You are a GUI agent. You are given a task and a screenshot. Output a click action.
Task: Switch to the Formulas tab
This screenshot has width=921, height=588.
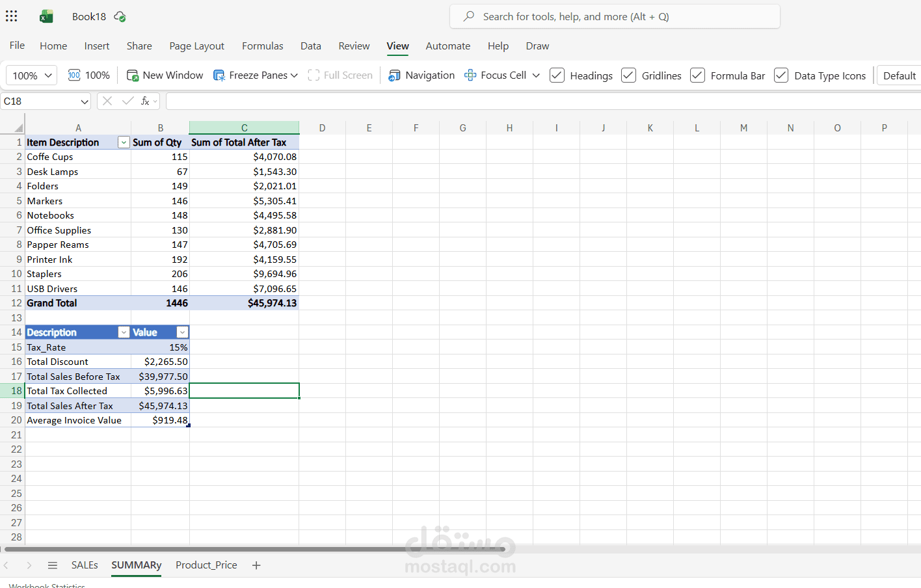pos(263,46)
